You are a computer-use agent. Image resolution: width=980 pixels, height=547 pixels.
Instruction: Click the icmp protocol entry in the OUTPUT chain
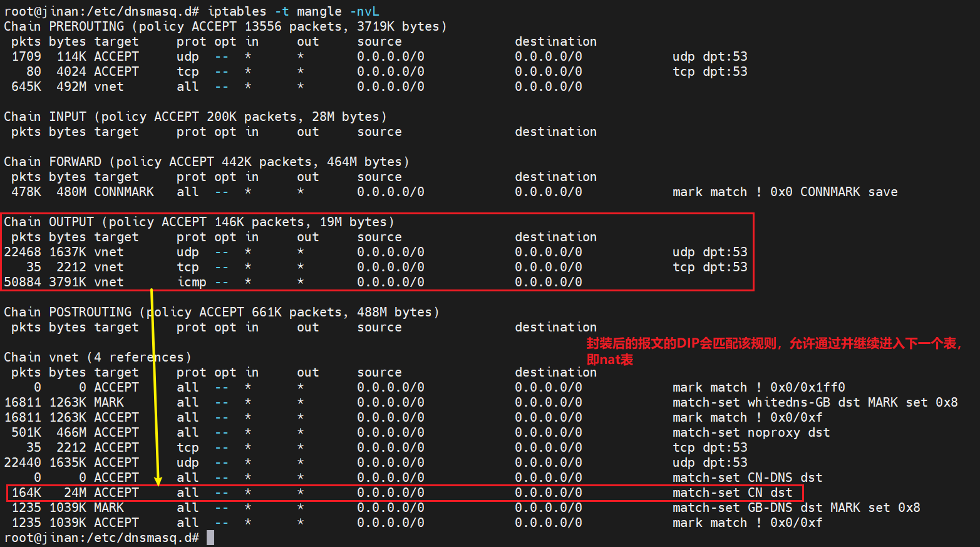point(192,282)
